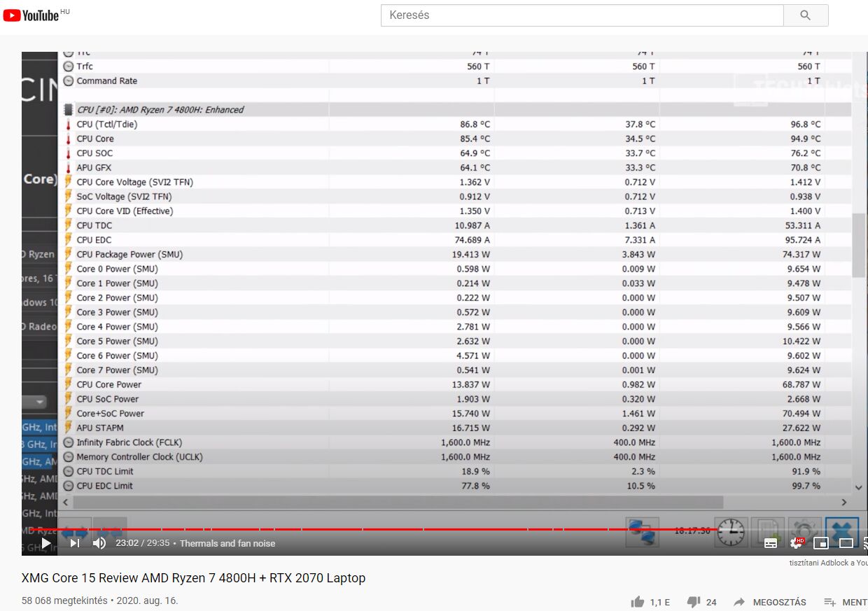Click Core 0 Power (SMU) label
The width and height of the screenshot is (868, 611).
coord(117,269)
